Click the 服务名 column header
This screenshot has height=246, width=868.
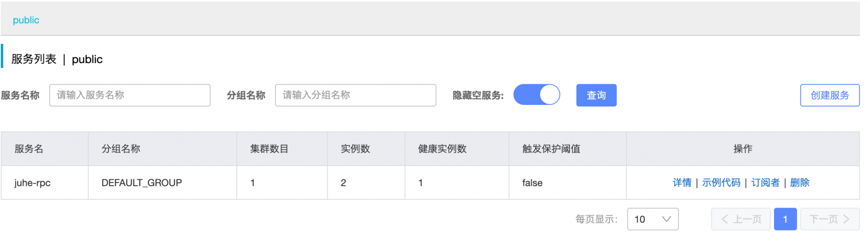point(45,149)
